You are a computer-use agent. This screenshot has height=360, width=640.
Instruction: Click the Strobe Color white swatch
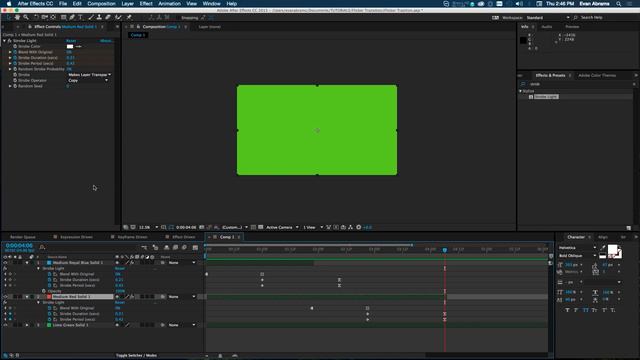tap(70, 47)
